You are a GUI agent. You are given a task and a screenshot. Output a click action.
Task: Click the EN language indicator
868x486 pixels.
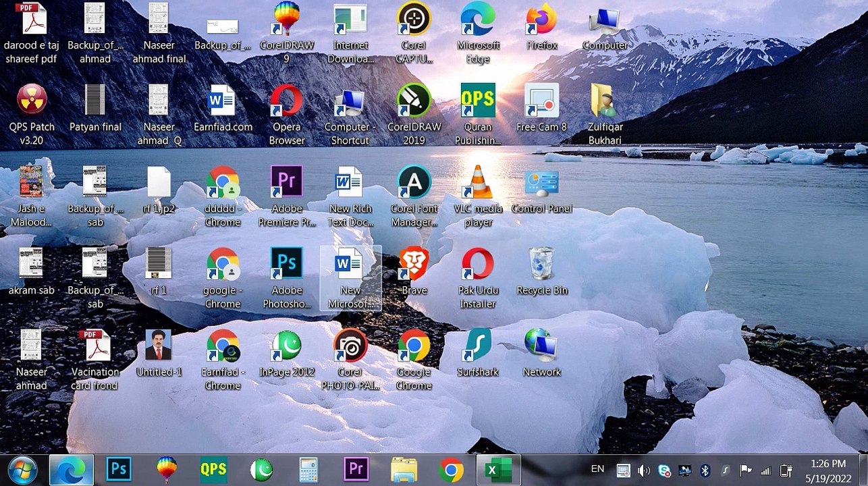598,469
